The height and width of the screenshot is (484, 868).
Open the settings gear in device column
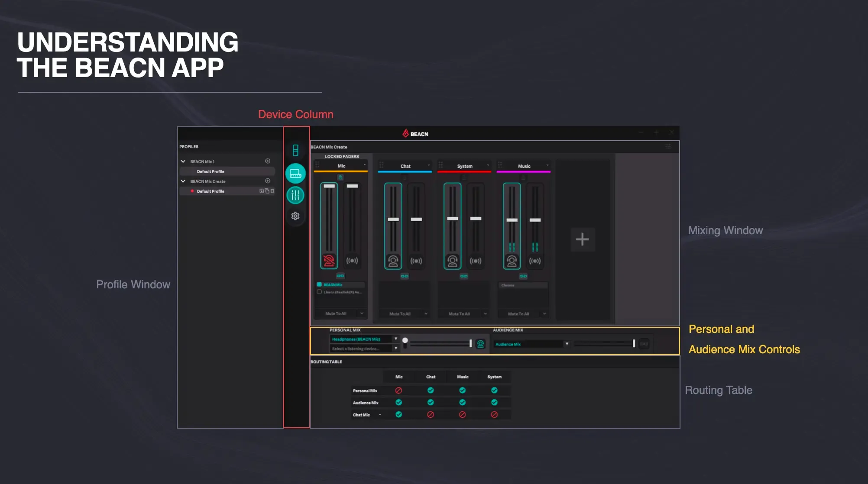tap(295, 215)
